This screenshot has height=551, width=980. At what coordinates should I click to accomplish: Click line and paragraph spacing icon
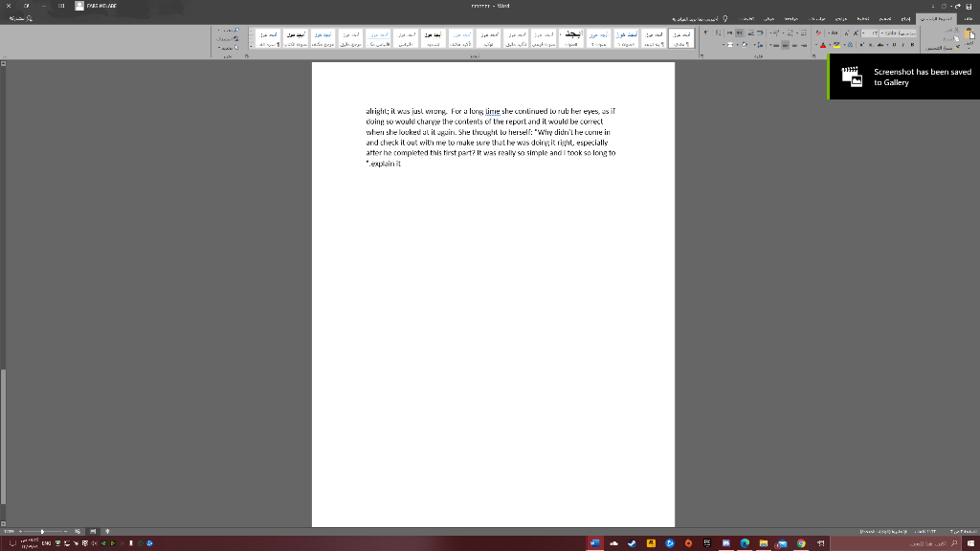(760, 45)
